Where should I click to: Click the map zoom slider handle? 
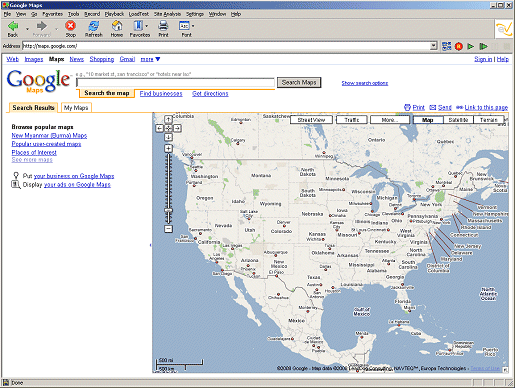pos(169,210)
